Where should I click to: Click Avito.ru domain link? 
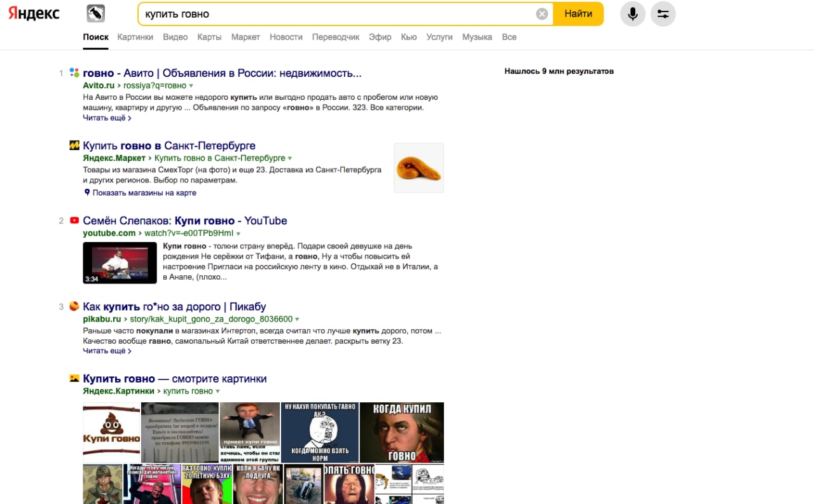99,85
